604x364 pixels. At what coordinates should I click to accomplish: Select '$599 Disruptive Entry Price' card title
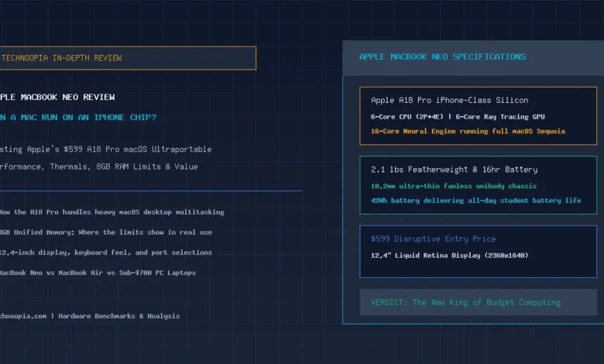tap(433, 239)
